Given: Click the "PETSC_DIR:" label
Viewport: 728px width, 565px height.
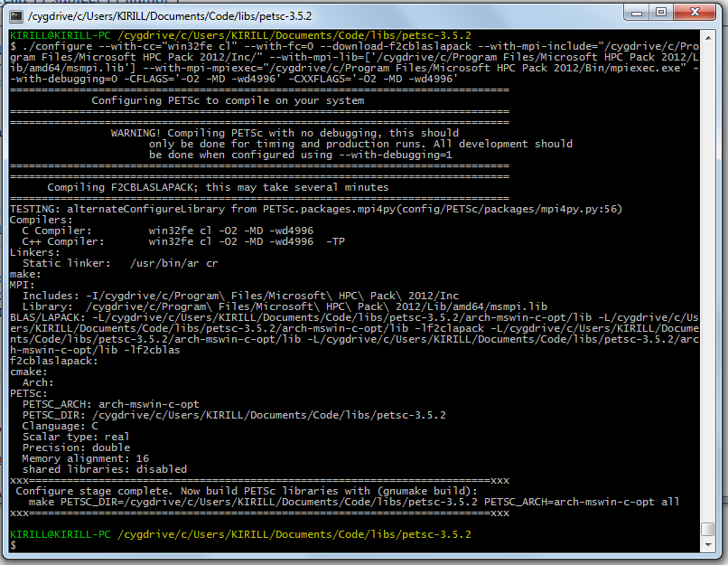Looking at the screenshot, I should pos(54,415).
